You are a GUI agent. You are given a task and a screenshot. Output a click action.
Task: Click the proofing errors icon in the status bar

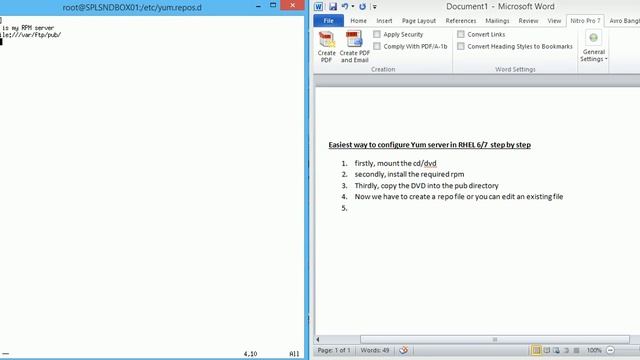coord(404,350)
